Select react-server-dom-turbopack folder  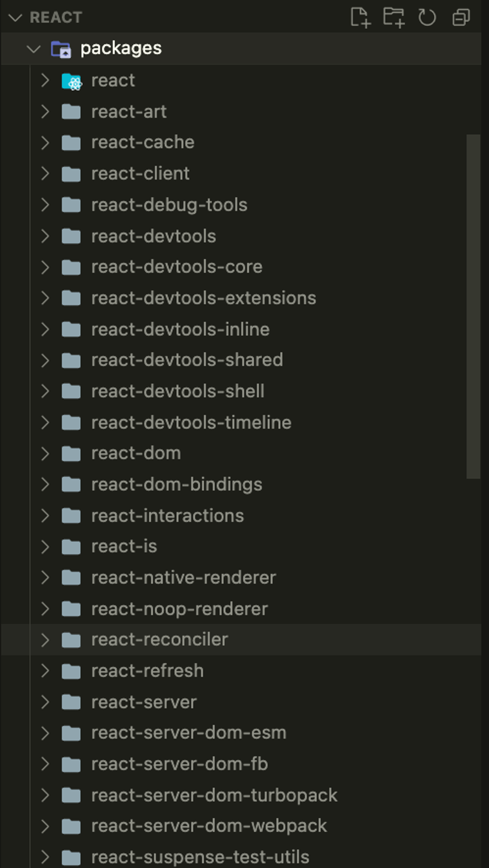pyautogui.click(x=214, y=796)
